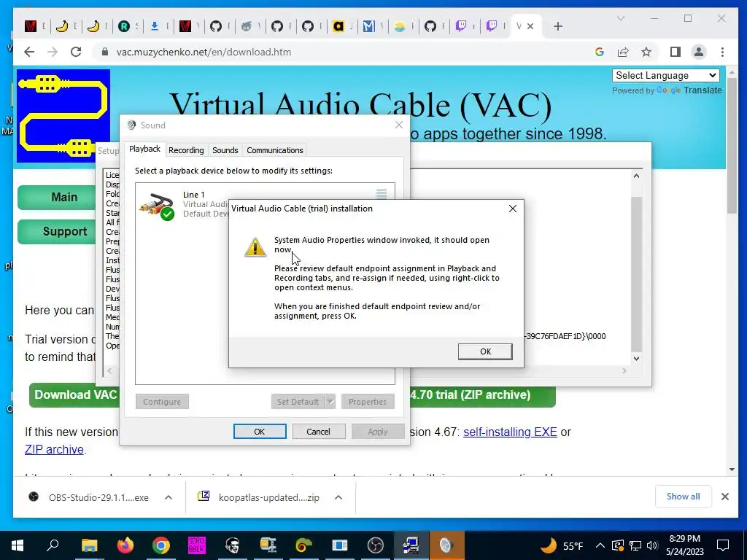The width and height of the screenshot is (747, 560).
Task: Click Apply in the Sound window
Action: (378, 432)
